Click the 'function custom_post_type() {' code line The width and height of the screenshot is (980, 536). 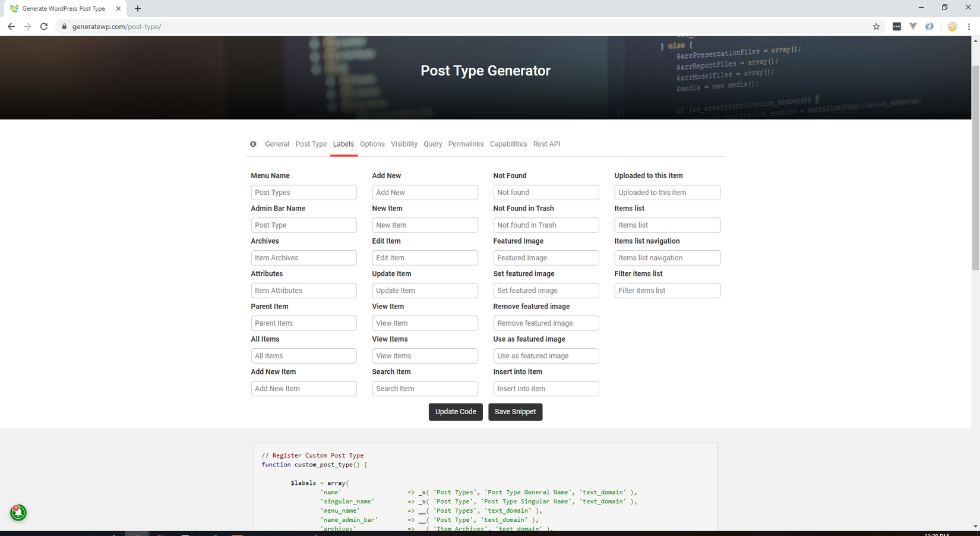coord(314,465)
